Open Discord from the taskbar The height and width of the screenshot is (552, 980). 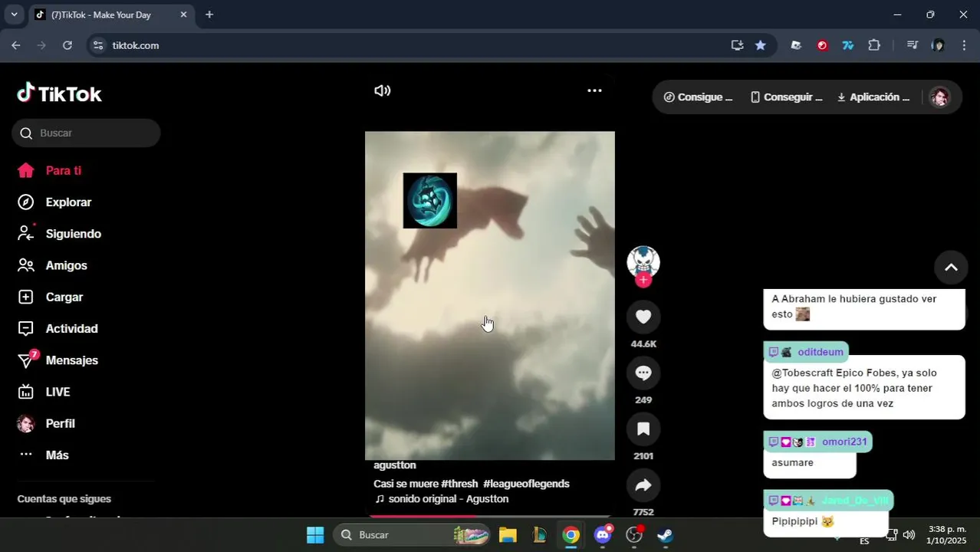coord(603,535)
